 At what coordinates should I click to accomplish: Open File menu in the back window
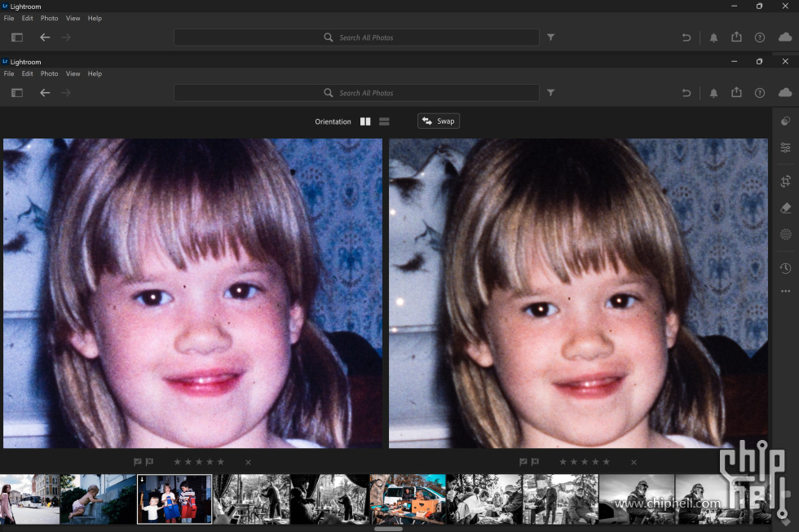(x=9, y=18)
